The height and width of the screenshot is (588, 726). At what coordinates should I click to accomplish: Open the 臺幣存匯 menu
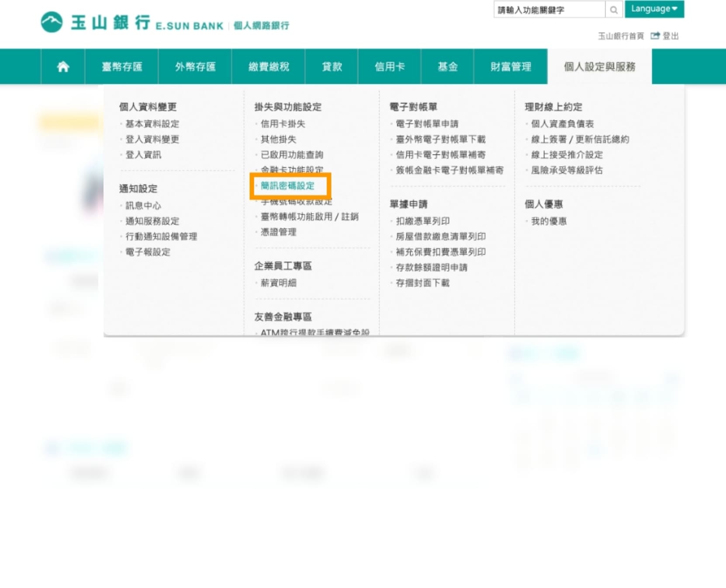pyautogui.click(x=122, y=66)
